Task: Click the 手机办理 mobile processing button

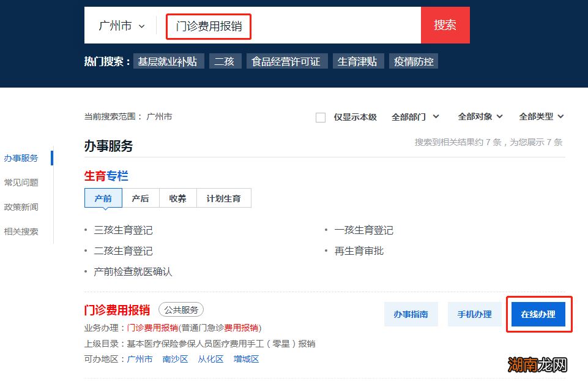Action: (474, 314)
